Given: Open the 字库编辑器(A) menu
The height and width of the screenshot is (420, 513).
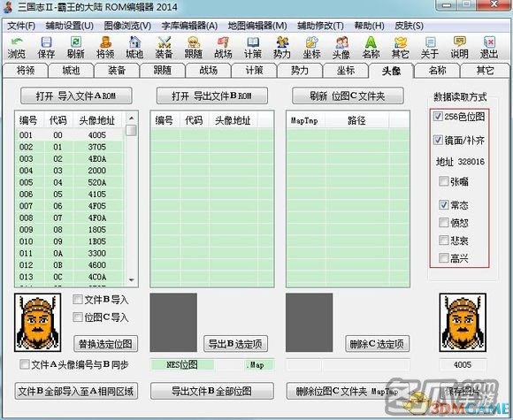Looking at the screenshot, I should [x=189, y=26].
